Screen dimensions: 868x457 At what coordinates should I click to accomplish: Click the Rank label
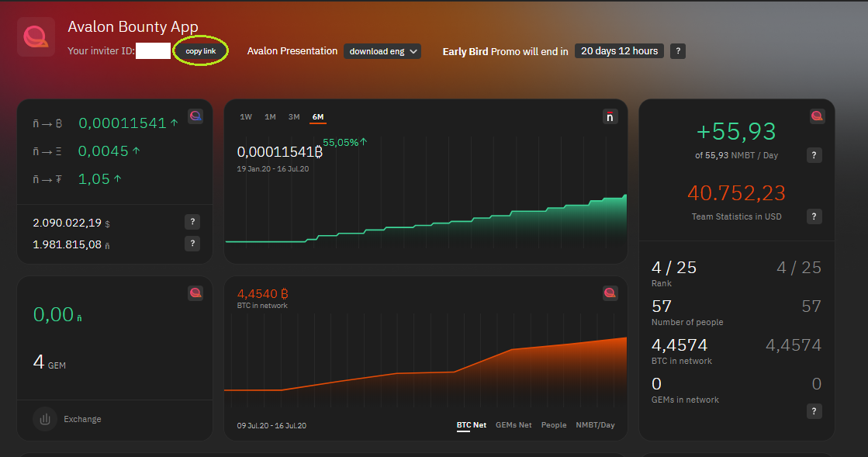(x=662, y=283)
